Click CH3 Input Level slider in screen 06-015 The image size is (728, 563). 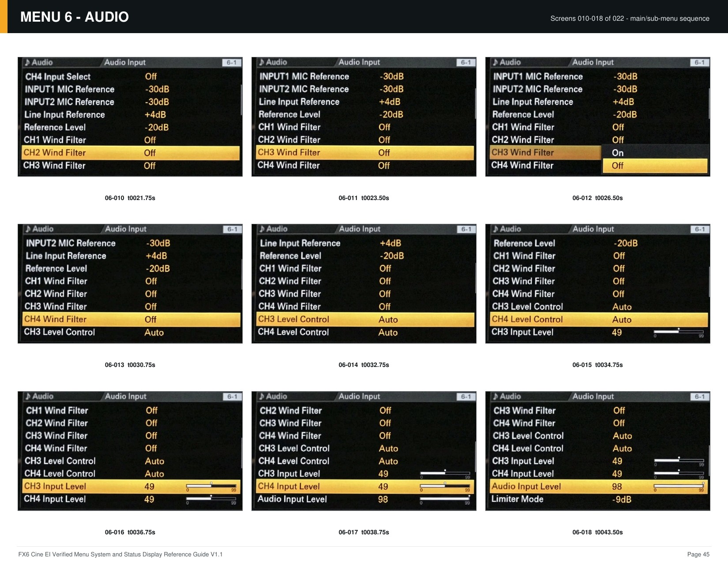point(679,332)
